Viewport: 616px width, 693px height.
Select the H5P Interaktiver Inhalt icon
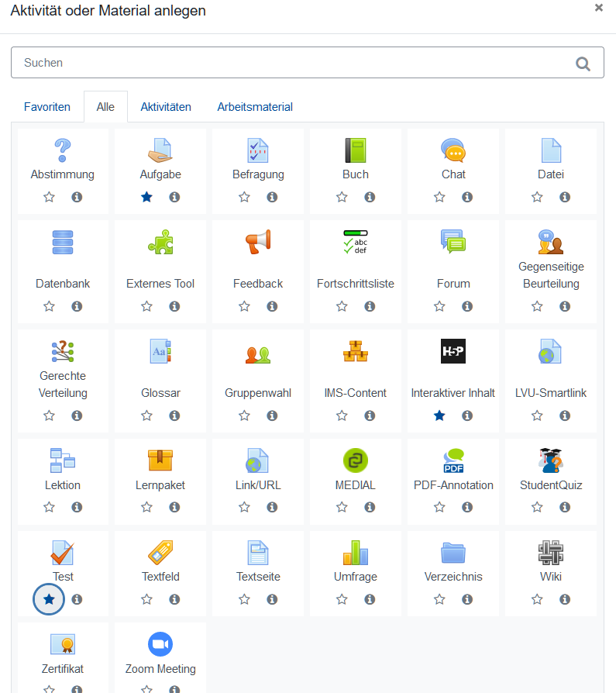coord(453,351)
